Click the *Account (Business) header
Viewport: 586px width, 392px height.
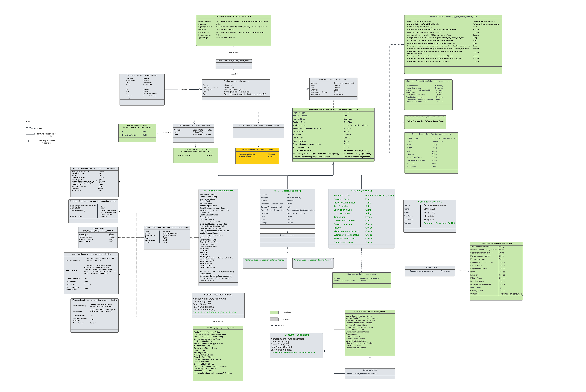click(x=361, y=191)
